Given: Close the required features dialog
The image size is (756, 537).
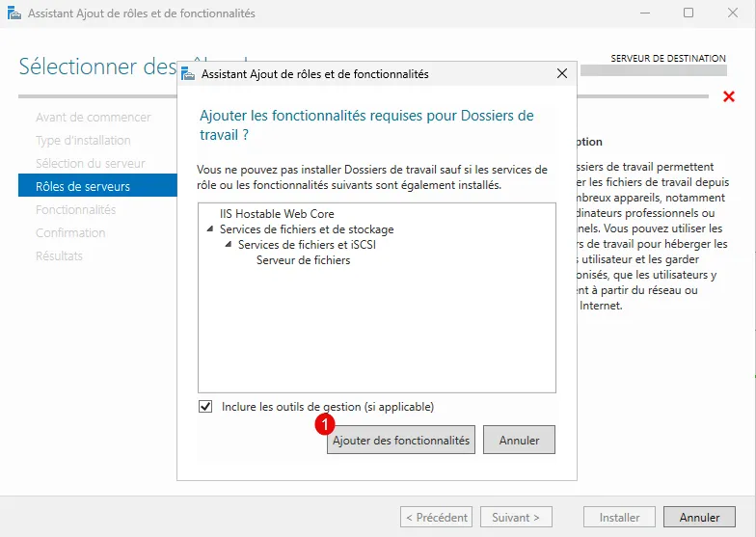Looking at the screenshot, I should (x=562, y=74).
